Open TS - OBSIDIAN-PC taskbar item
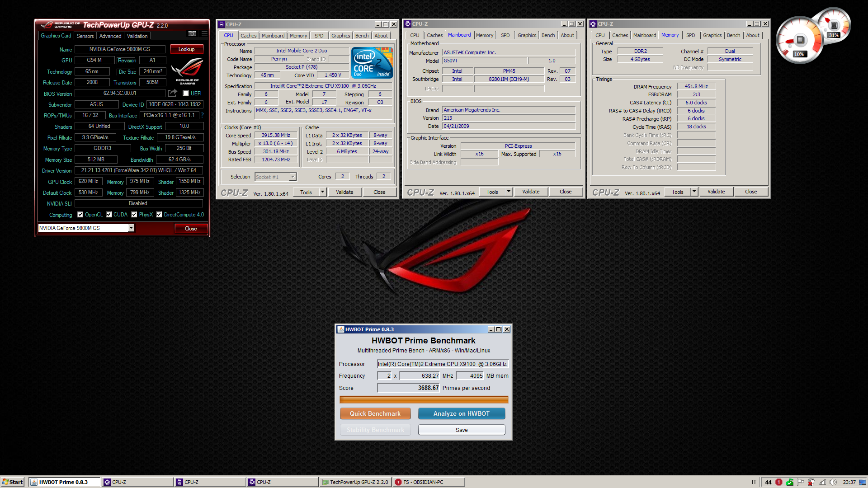This screenshot has width=868, height=488. click(429, 482)
